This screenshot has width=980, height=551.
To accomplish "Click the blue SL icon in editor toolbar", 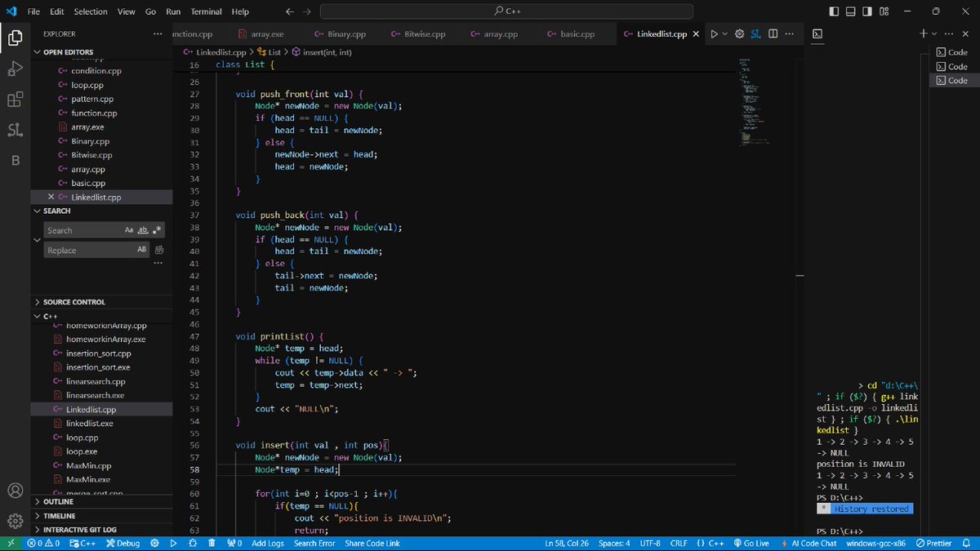I will click(756, 34).
